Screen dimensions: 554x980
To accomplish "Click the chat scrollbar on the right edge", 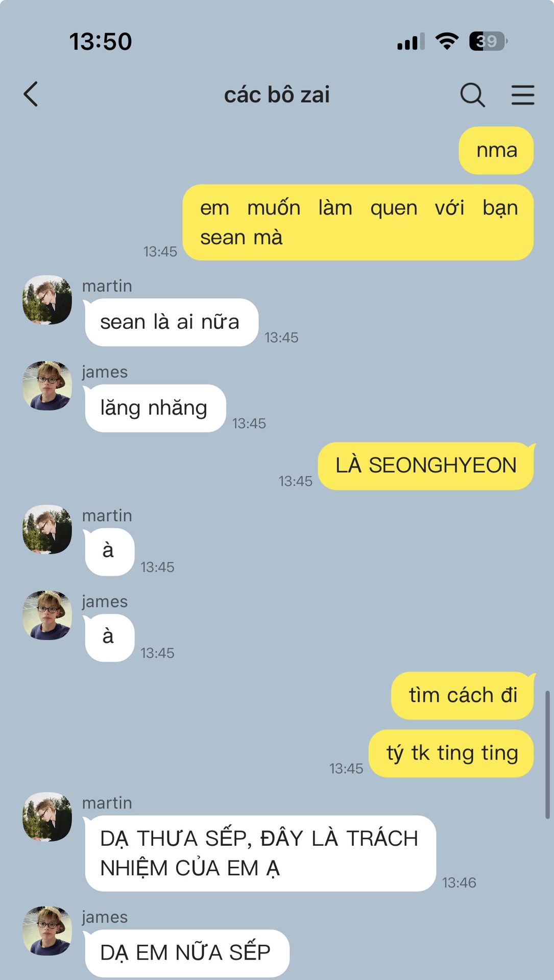I will 547,754.
